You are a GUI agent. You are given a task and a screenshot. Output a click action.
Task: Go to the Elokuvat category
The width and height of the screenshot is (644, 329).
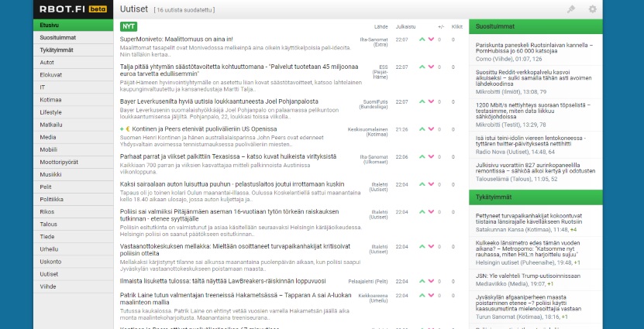coord(73,75)
